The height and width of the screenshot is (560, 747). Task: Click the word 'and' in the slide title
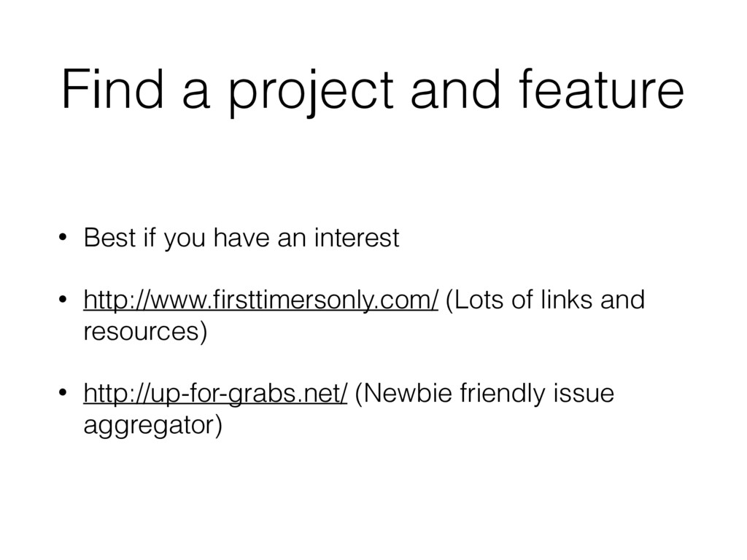tap(456, 88)
